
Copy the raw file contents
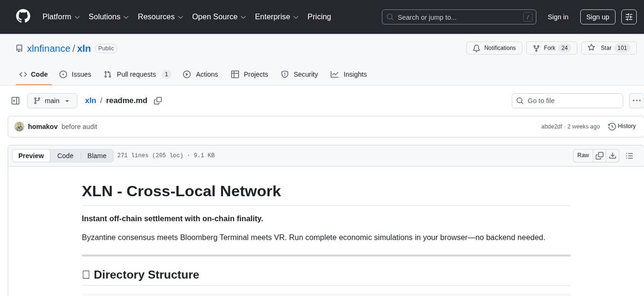pyautogui.click(x=599, y=155)
